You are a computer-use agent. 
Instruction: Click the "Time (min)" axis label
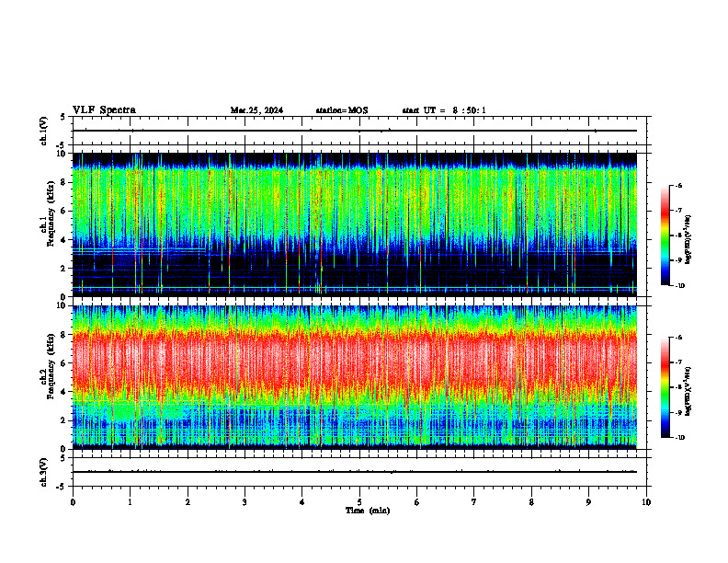click(368, 511)
